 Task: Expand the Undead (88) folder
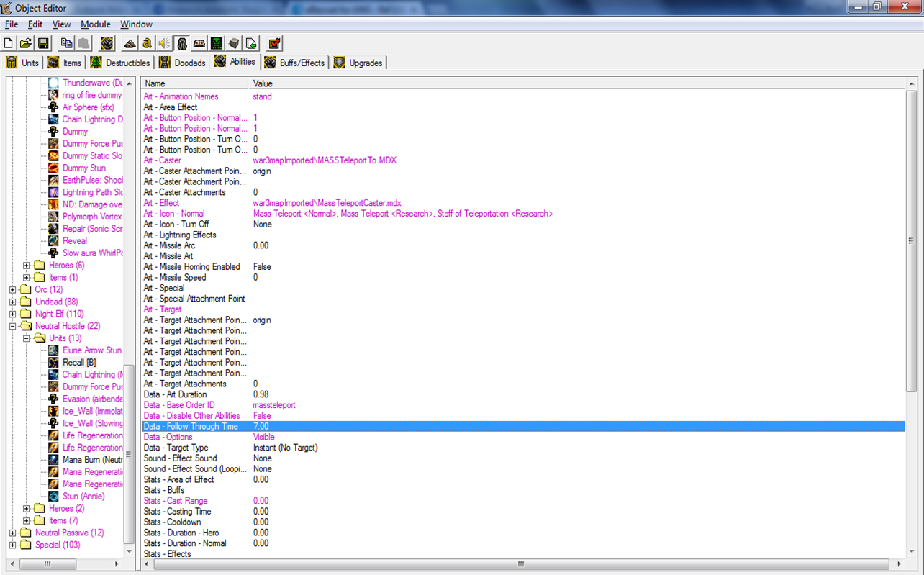[13, 302]
